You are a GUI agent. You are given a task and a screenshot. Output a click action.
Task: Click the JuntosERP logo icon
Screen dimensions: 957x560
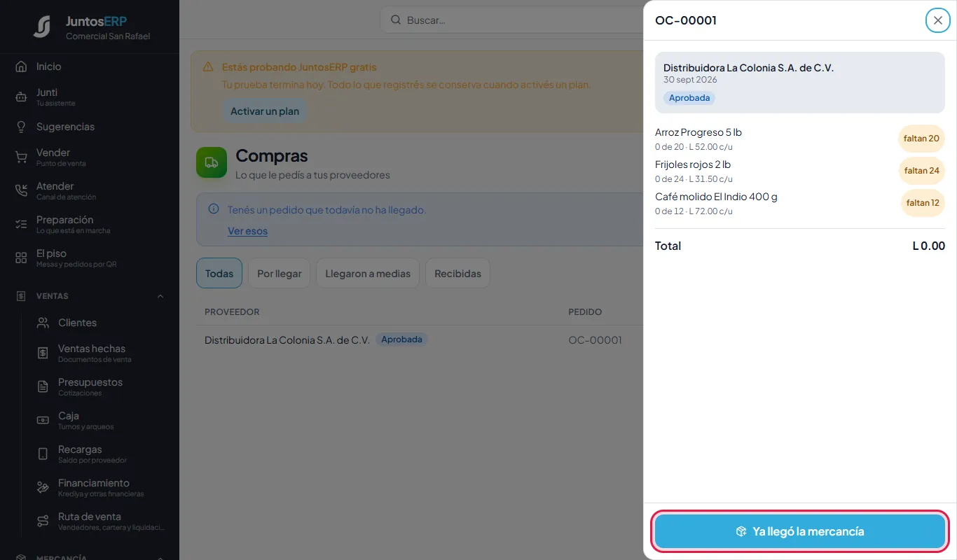[x=42, y=27]
